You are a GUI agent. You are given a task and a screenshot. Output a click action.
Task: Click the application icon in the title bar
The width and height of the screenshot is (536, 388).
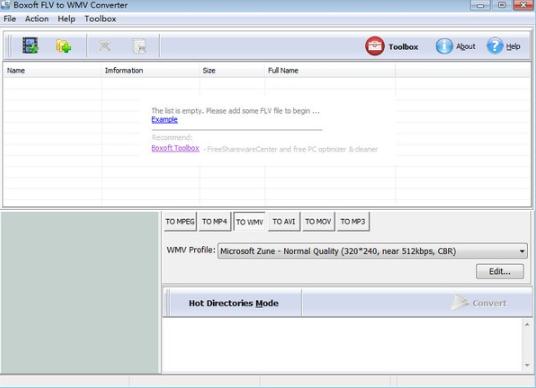(5, 5)
